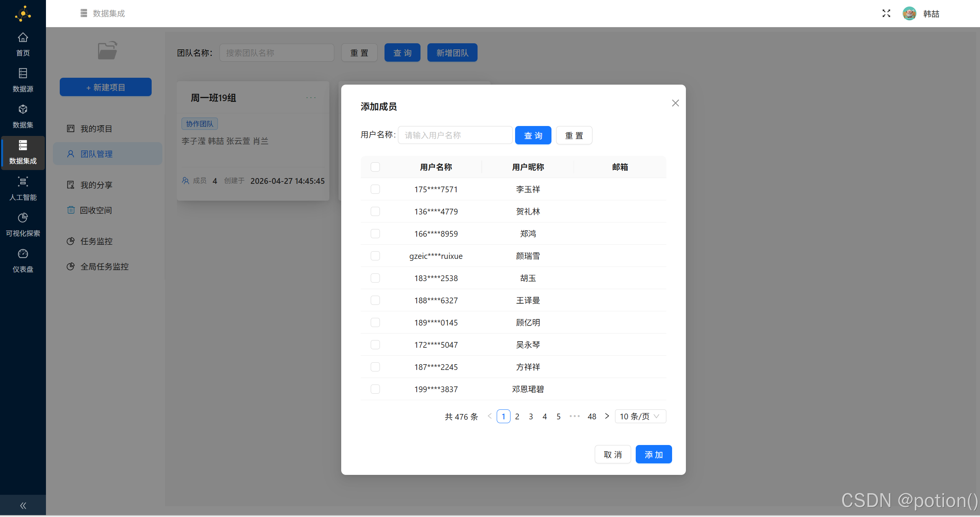This screenshot has width=980, height=517.
Task: Select the 人工智能 sidebar icon
Action: [23, 188]
